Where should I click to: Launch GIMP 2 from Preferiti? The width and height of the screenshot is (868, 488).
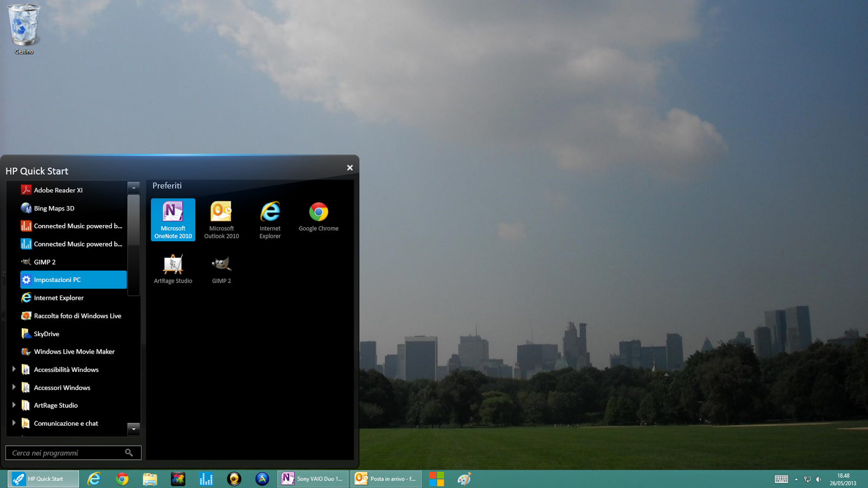221,269
